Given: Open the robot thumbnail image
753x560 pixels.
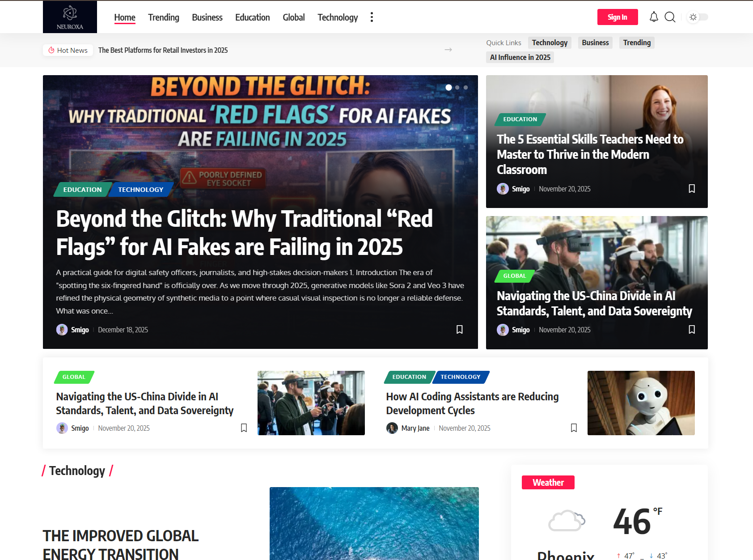Looking at the screenshot, I should 641,403.
